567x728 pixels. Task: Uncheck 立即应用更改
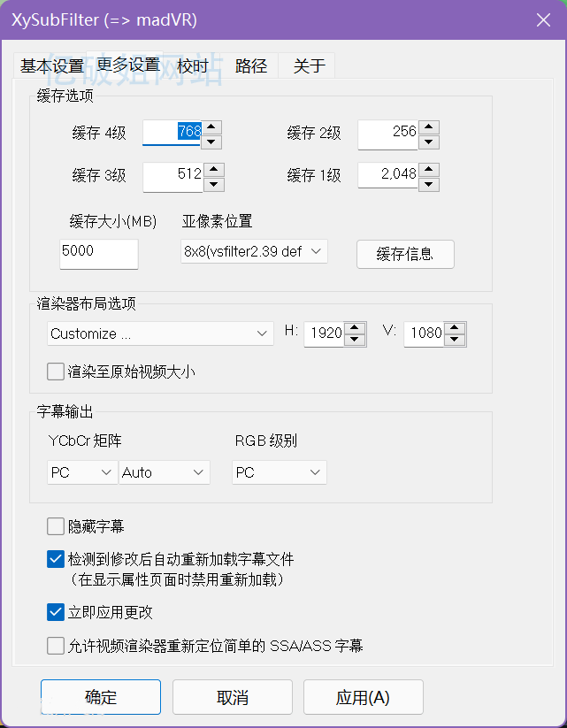pos(55,612)
